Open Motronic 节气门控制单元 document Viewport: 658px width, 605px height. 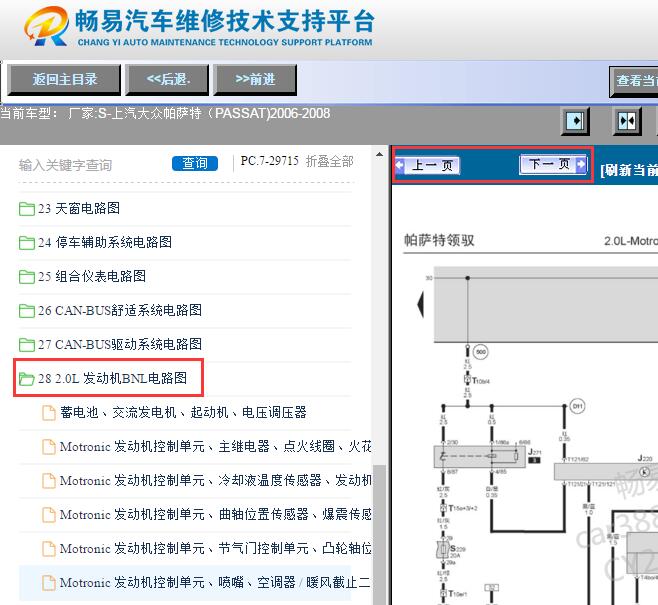click(216, 548)
